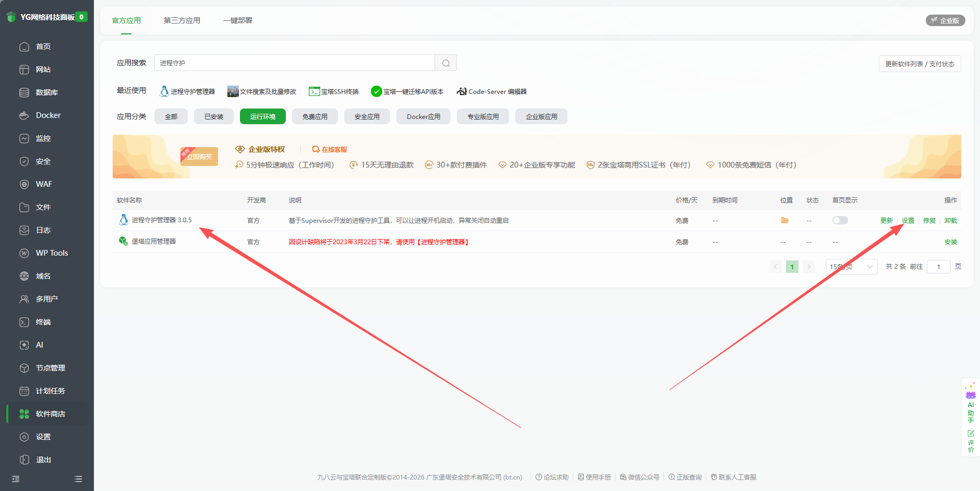980x491 pixels.
Task: Click 设置 for 进程守护管理器 row
Action: [908, 221]
